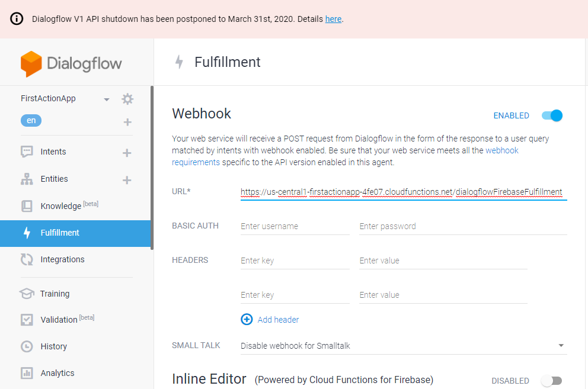This screenshot has width=588, height=389.
Task: Click the Integrations sidebar icon
Action: pos(27,259)
